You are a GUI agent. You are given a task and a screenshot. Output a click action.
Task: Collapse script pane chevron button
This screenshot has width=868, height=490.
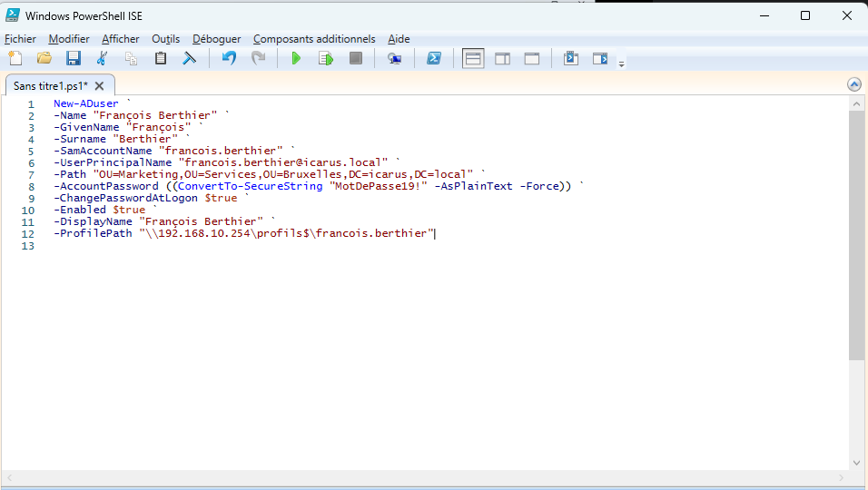click(x=854, y=84)
